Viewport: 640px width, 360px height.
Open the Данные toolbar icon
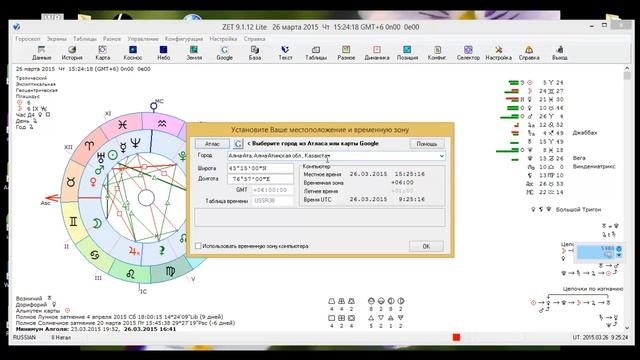pyautogui.click(x=41, y=53)
